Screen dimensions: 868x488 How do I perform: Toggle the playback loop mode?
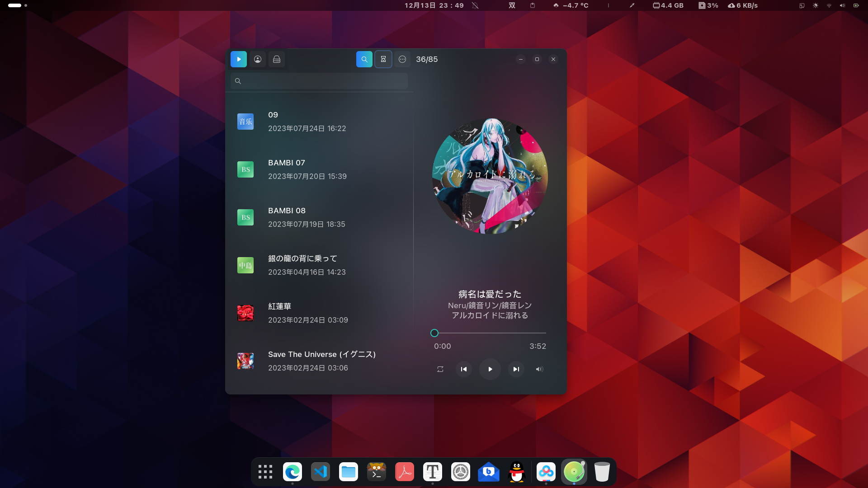coord(441,369)
